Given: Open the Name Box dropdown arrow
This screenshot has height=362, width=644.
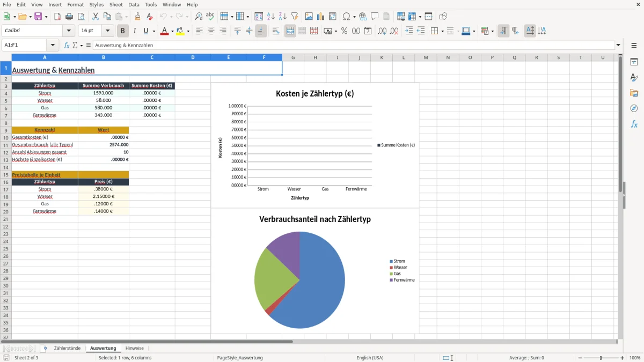Looking at the screenshot, I should pyautogui.click(x=53, y=46).
